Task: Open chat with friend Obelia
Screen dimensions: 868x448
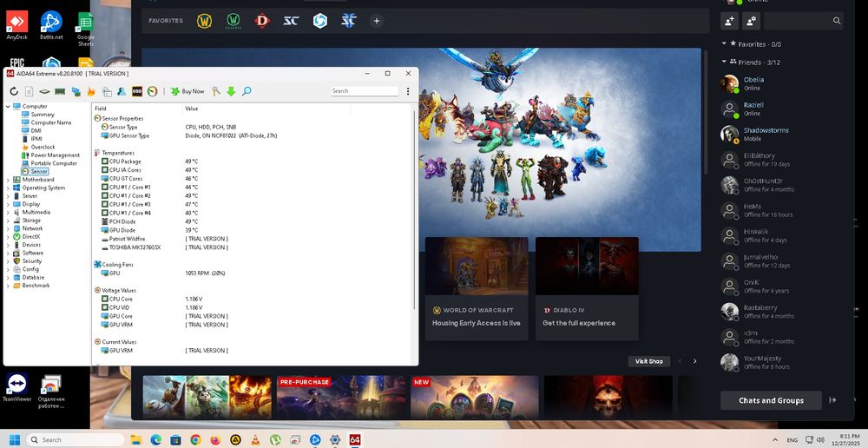Action: [x=782, y=83]
